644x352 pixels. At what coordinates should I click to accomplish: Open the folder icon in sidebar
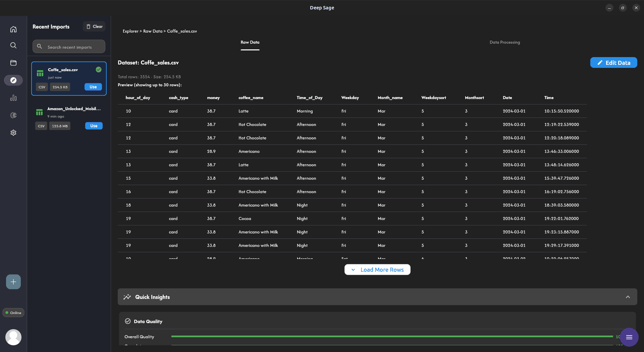13,63
